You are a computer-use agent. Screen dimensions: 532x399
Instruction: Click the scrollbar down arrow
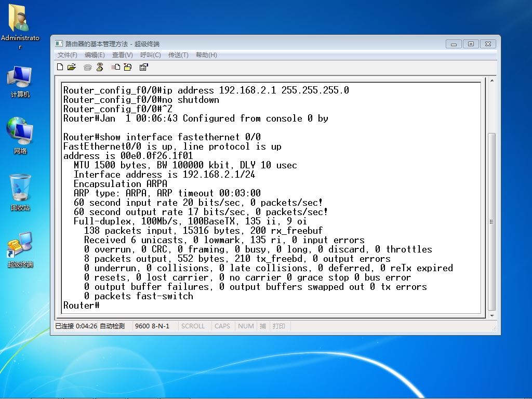(x=491, y=315)
